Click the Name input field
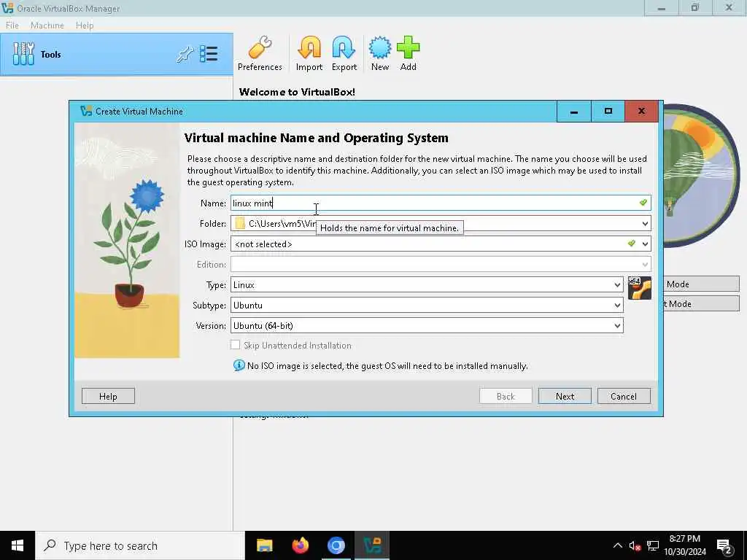747x560 pixels. pos(441,203)
